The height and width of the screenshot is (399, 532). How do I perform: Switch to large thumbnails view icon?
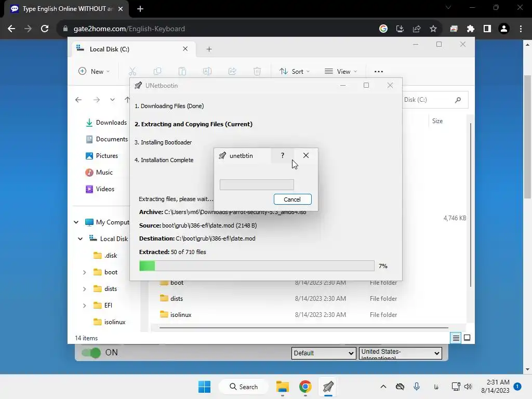pos(467,338)
